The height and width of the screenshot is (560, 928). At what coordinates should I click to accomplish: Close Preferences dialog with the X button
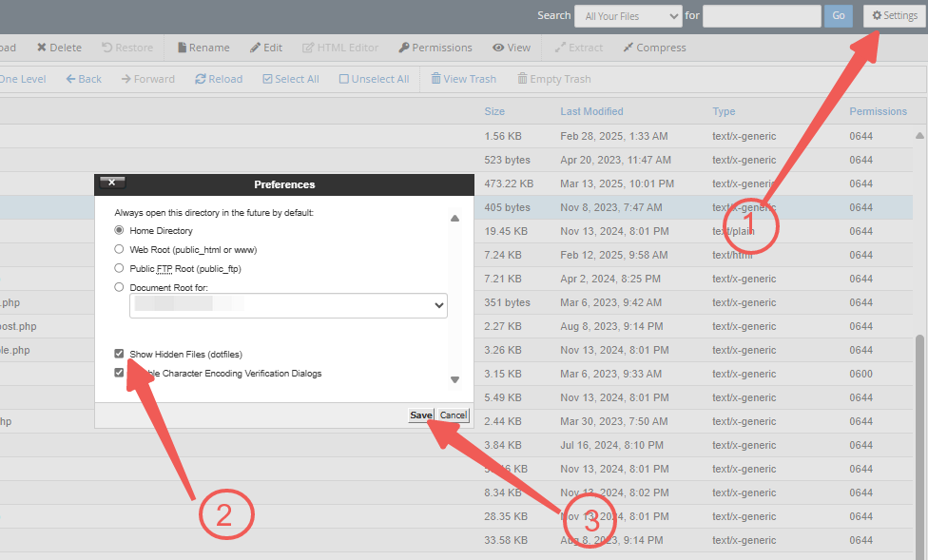112,182
